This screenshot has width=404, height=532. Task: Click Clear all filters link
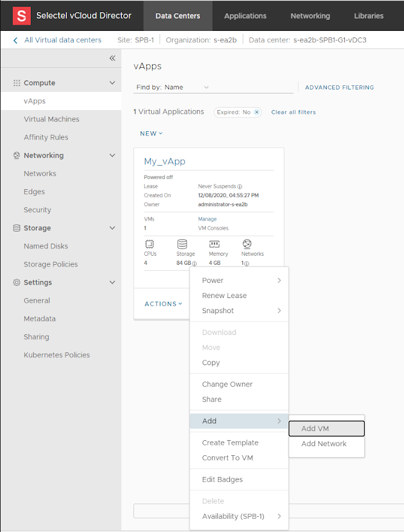tap(293, 112)
